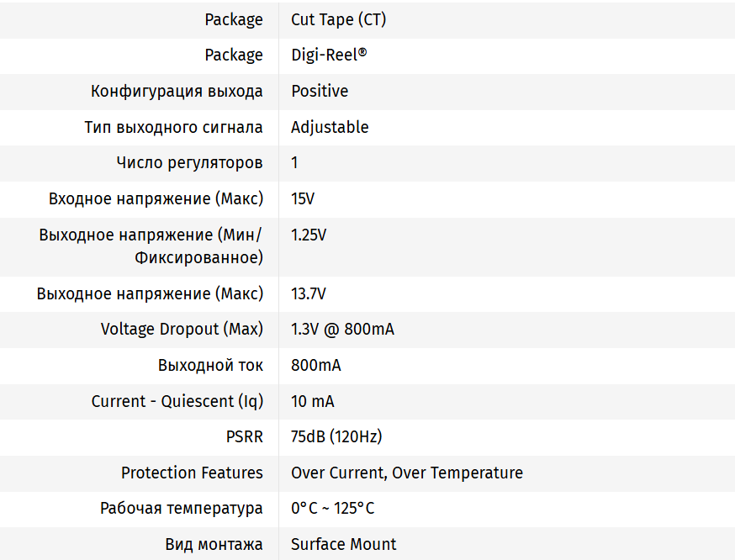This screenshot has width=735, height=560.
Task: Select the Adjustable output type value
Action: pos(330,127)
